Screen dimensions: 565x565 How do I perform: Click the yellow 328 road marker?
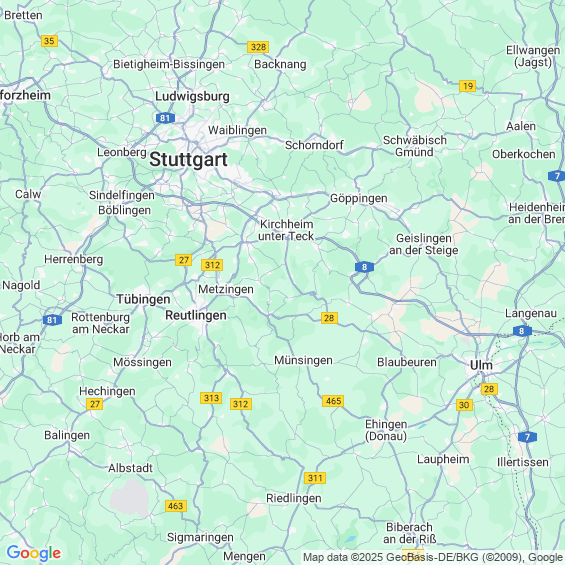258,47
